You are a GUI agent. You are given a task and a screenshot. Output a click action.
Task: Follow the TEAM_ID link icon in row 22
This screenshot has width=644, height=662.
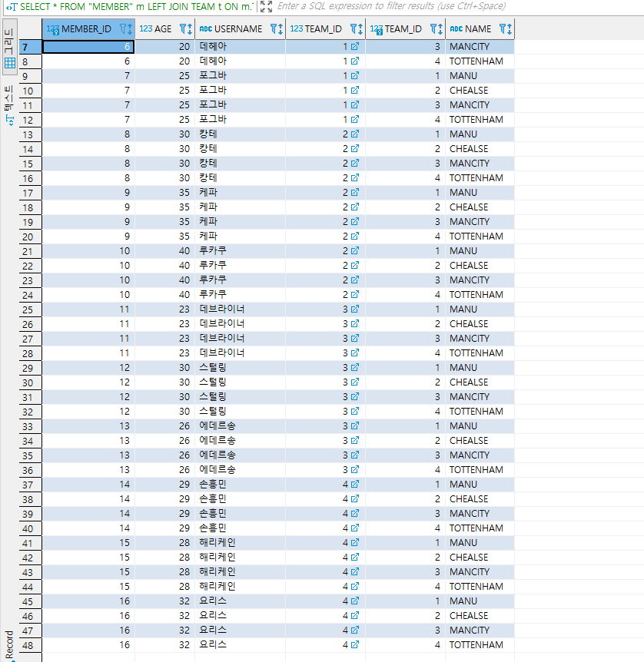(x=355, y=265)
